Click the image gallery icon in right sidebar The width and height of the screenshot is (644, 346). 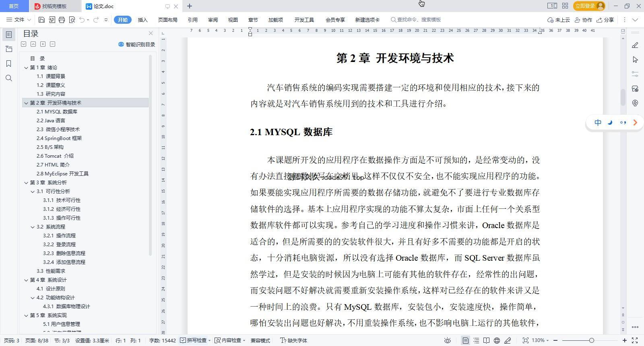(635, 89)
